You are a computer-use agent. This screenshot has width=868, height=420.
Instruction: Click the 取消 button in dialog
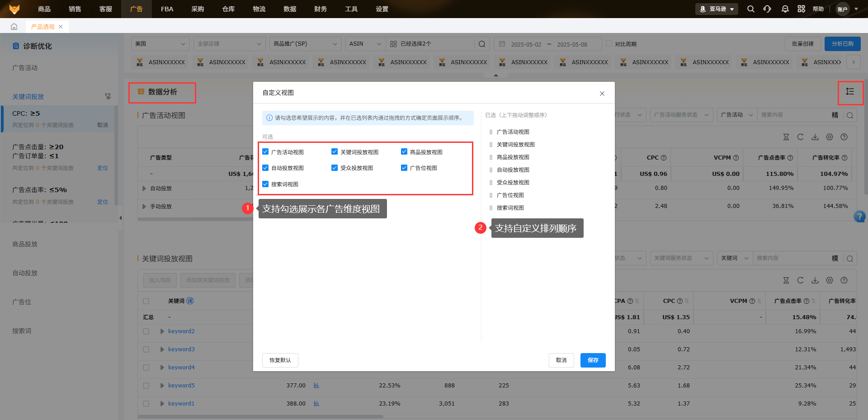click(561, 360)
